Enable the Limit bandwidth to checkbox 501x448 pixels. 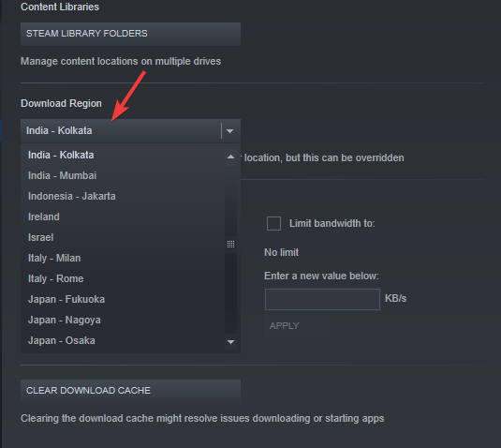273,223
